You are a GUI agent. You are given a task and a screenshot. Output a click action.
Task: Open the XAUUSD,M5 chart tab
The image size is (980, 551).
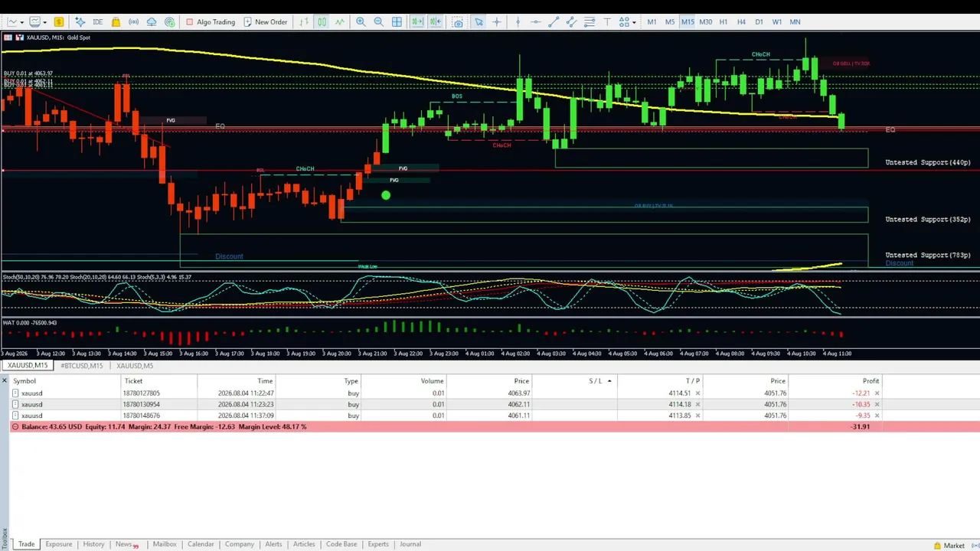point(135,366)
